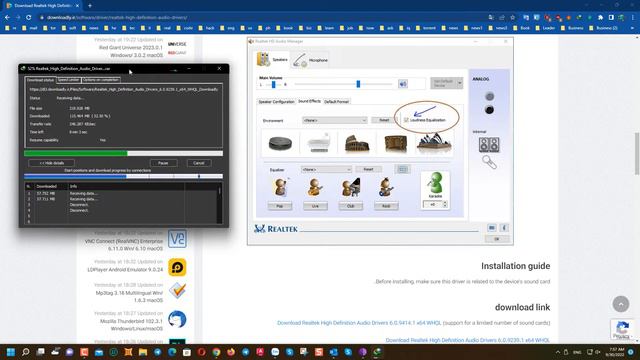
Task: Click the Hide details button
Action: click(x=51, y=163)
